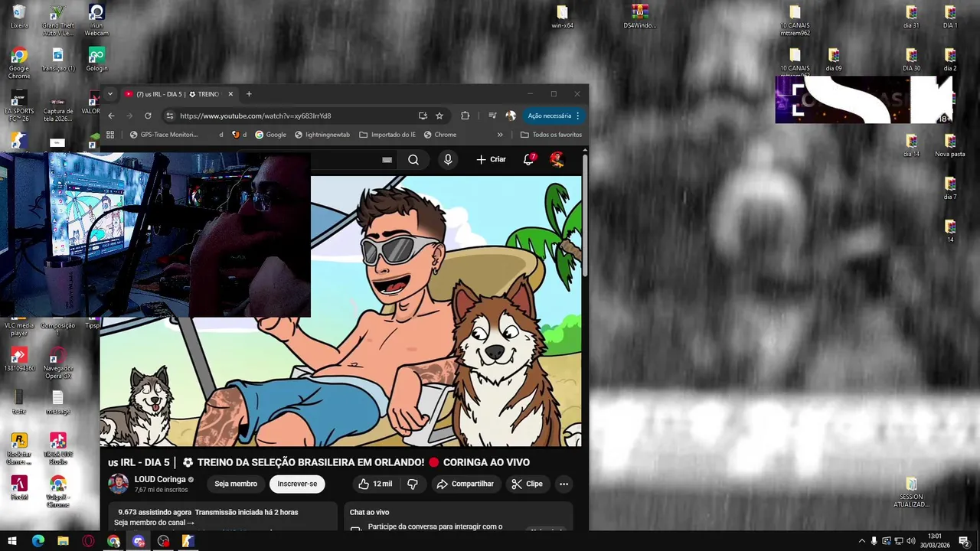
Task: Click the Criar button in YouTube header
Action: [491, 159]
